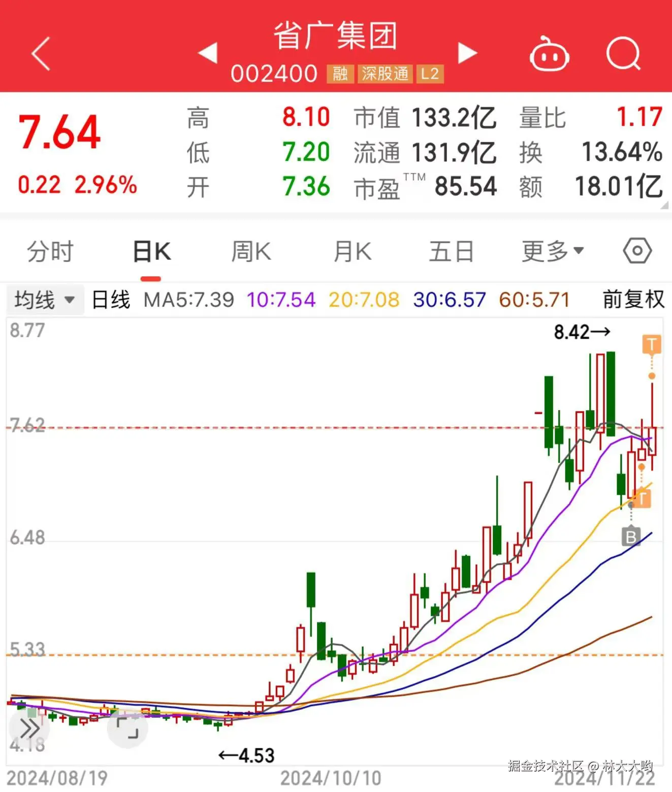The height and width of the screenshot is (792, 672).
Task: Switch to the 周K tab
Action: [251, 251]
